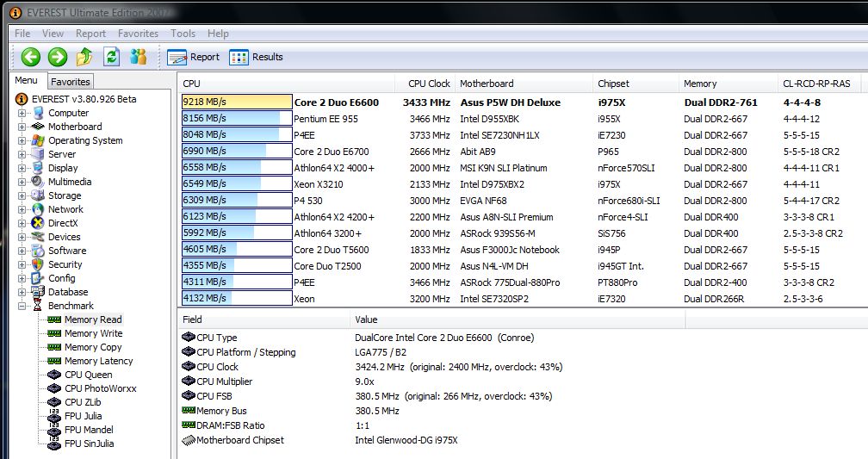Sort by the Chipset column header
868x459 pixels.
point(635,84)
